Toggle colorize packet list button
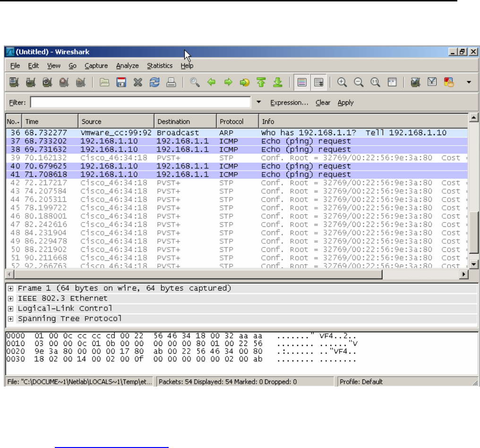This screenshot has width=480, height=448. [x=302, y=82]
